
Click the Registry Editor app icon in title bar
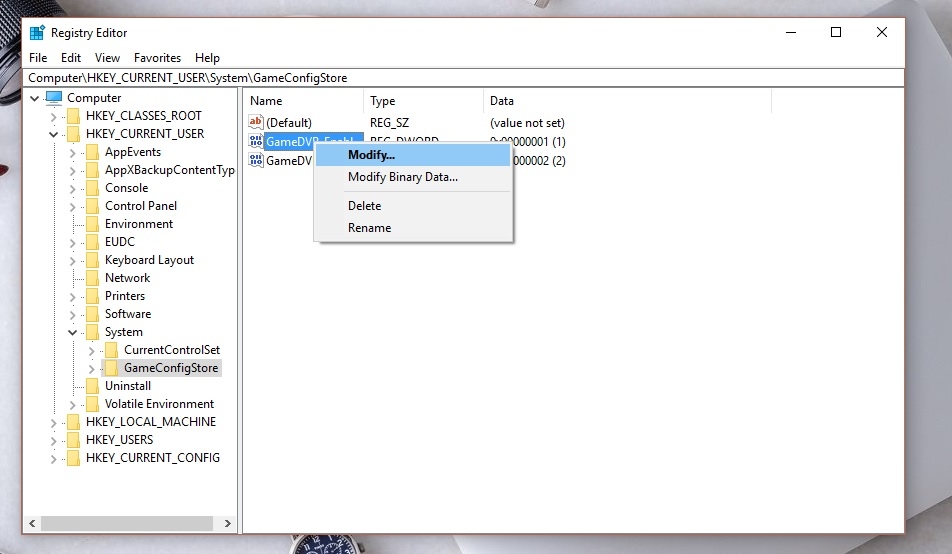coord(37,32)
